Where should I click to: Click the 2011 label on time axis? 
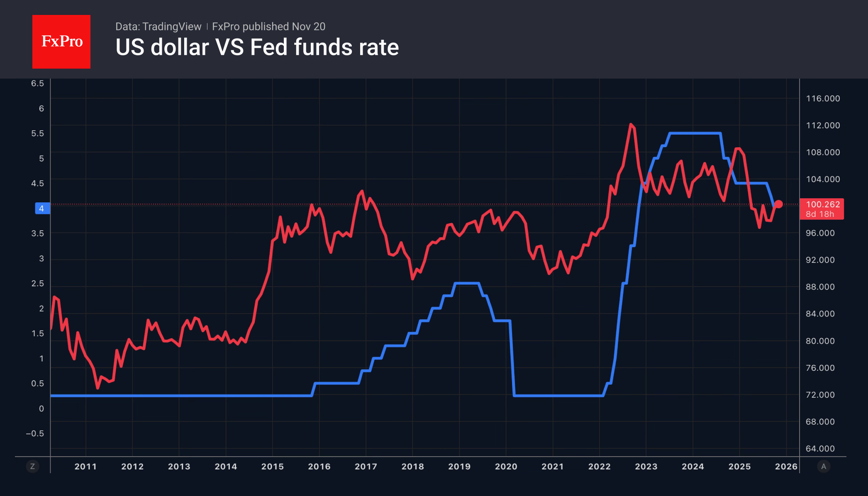85,467
